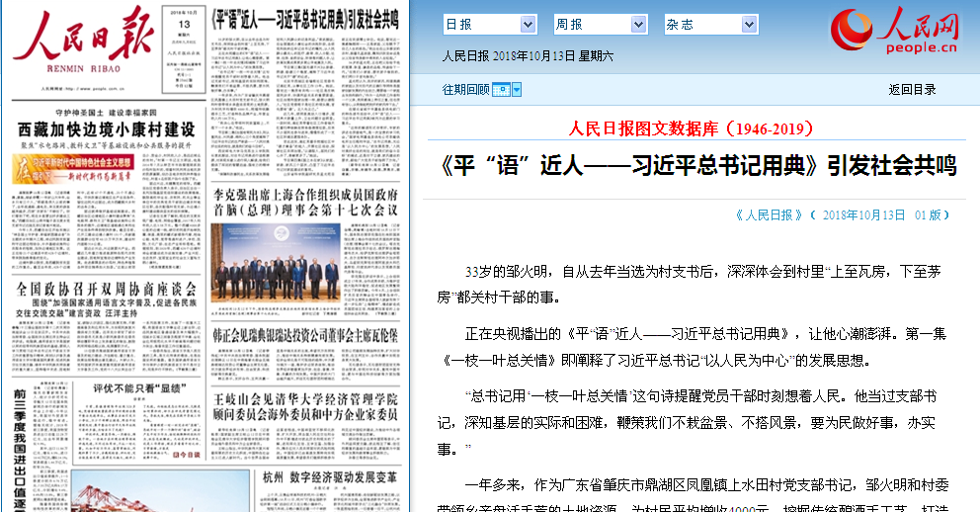Click the group photo of SCO leaders
The image size is (980, 512).
[x=276, y=263]
